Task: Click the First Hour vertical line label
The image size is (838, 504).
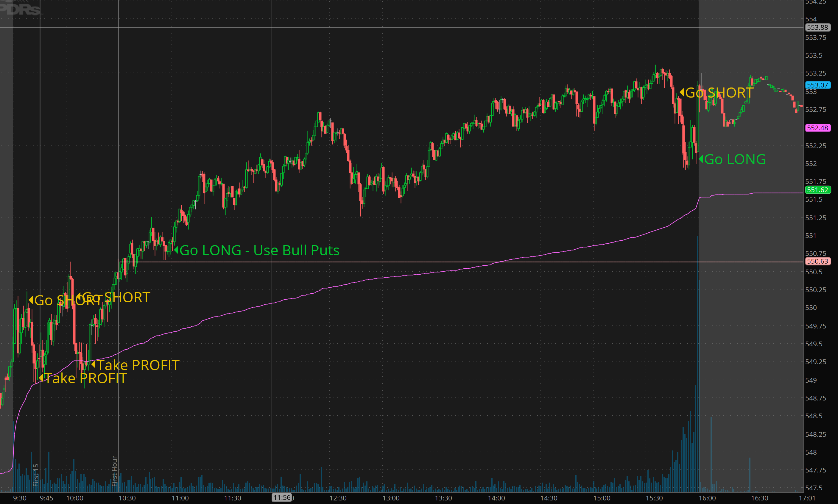Action: point(115,471)
